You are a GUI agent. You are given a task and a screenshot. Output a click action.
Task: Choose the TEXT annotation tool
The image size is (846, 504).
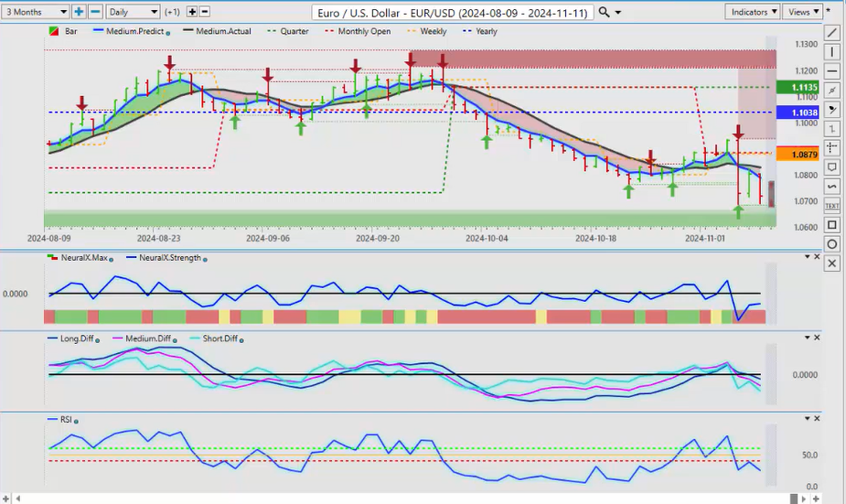(x=831, y=206)
